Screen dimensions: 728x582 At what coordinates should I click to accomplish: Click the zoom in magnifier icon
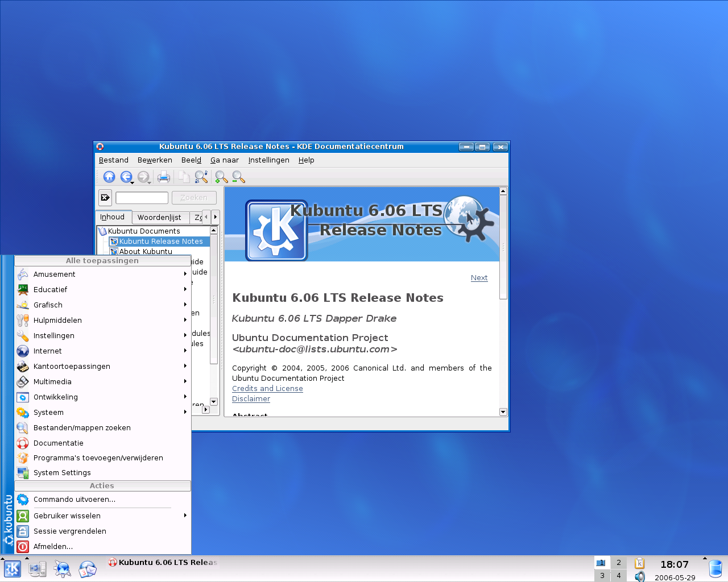coord(221,177)
